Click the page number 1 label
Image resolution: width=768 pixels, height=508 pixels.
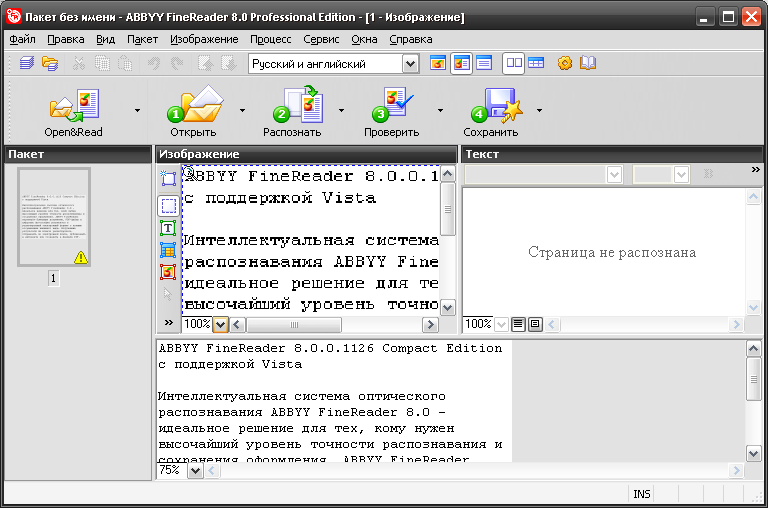pyautogui.click(x=53, y=279)
